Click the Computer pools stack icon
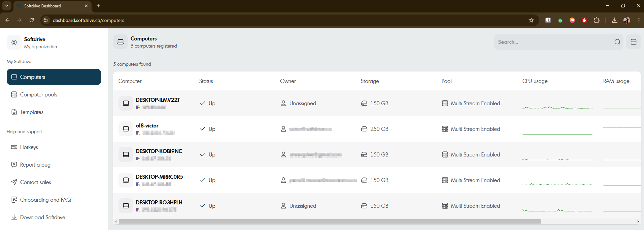 click(14, 94)
